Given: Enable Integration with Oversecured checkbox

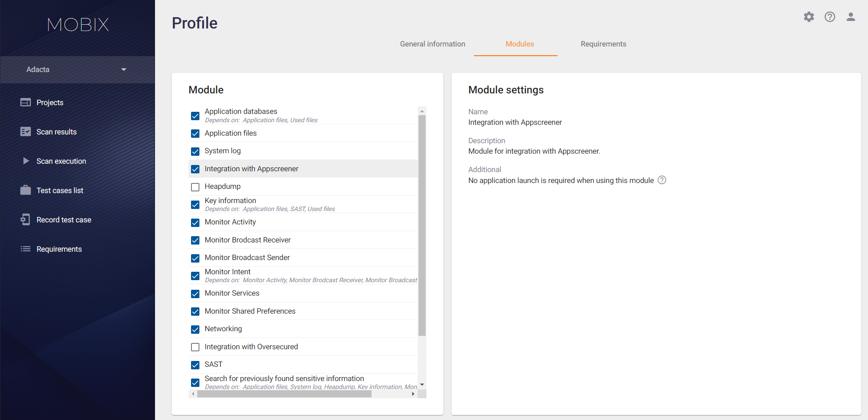Looking at the screenshot, I should pyautogui.click(x=195, y=347).
